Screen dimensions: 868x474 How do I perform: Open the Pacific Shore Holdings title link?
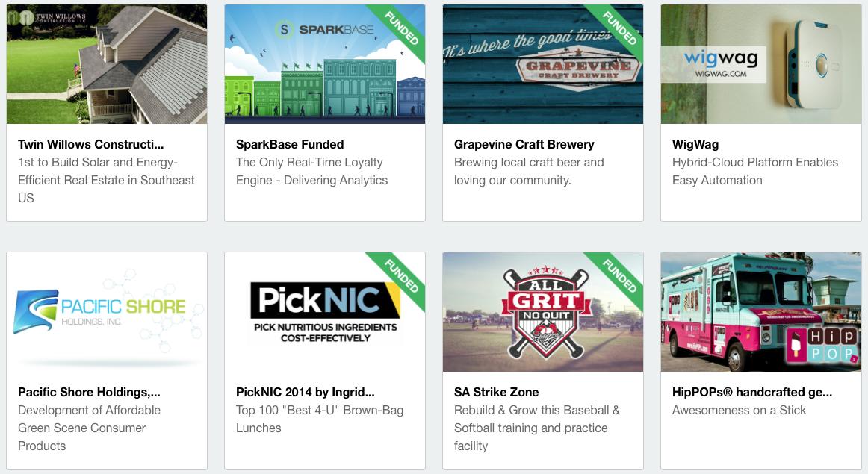pos(89,392)
